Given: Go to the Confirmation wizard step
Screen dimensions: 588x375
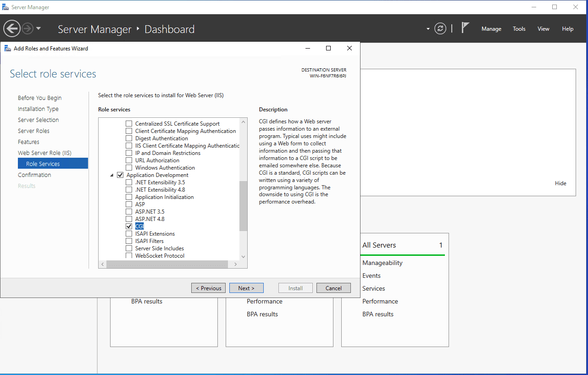Looking at the screenshot, I should coord(34,175).
